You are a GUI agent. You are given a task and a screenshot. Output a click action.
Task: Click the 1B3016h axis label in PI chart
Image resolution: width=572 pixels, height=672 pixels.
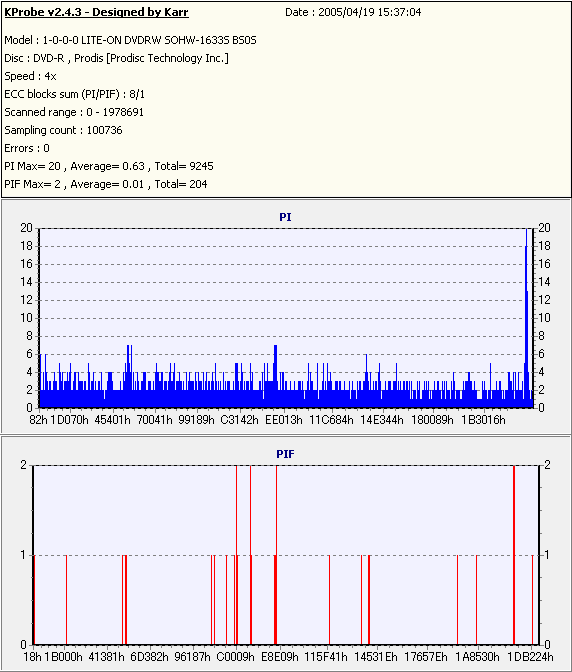[x=483, y=420]
